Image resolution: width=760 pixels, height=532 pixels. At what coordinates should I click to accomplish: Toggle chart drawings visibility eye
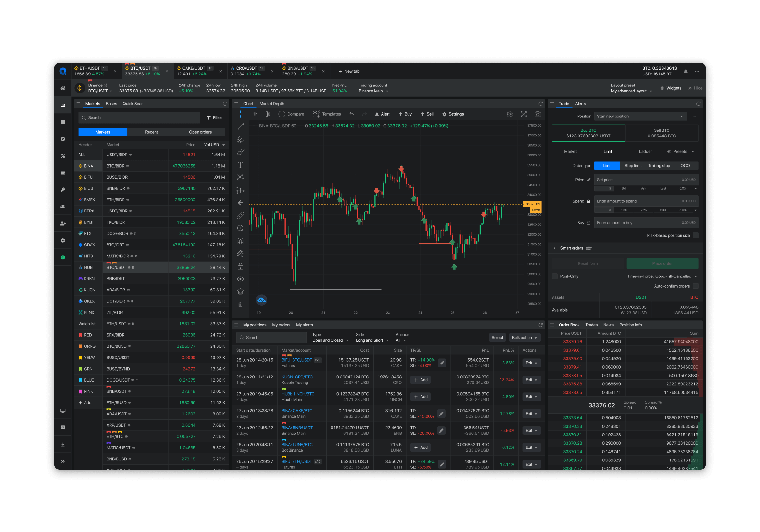pyautogui.click(x=241, y=279)
